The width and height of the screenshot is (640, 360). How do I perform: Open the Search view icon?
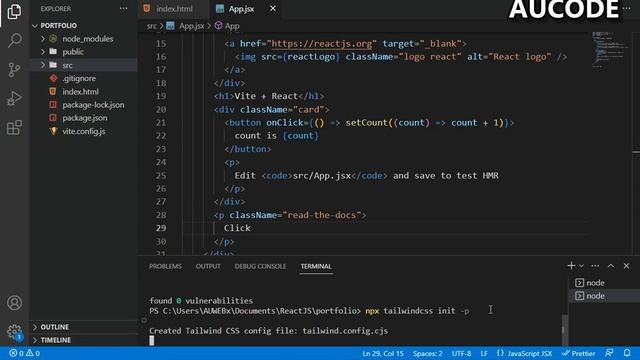(x=14, y=40)
